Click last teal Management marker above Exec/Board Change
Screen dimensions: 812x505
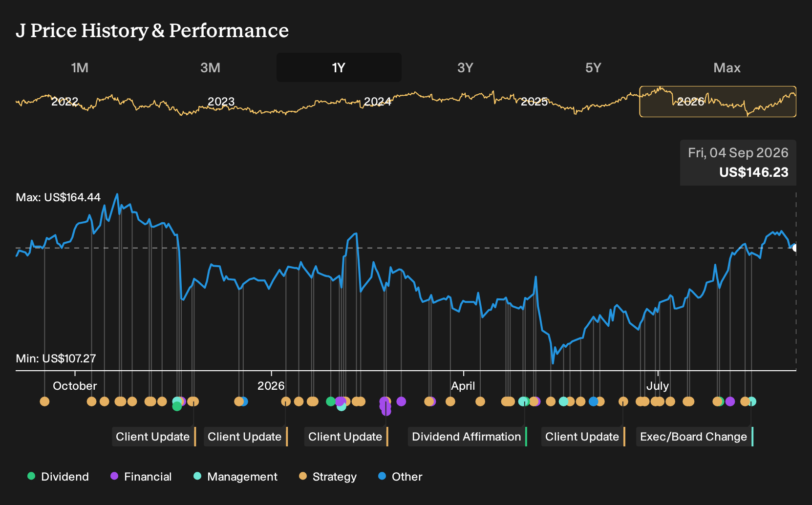pyautogui.click(x=752, y=401)
